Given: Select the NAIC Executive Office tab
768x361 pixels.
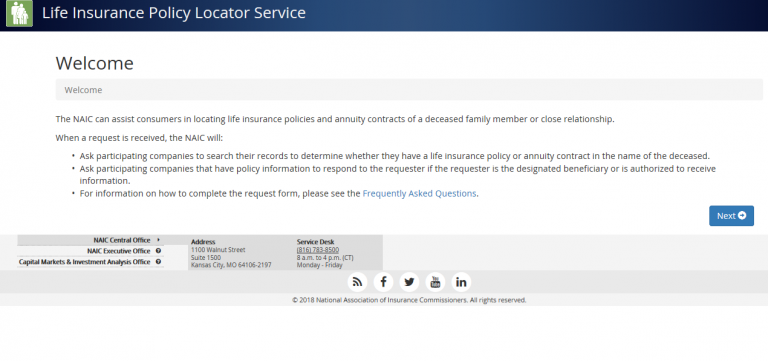Looking at the screenshot, I should tap(91, 251).
